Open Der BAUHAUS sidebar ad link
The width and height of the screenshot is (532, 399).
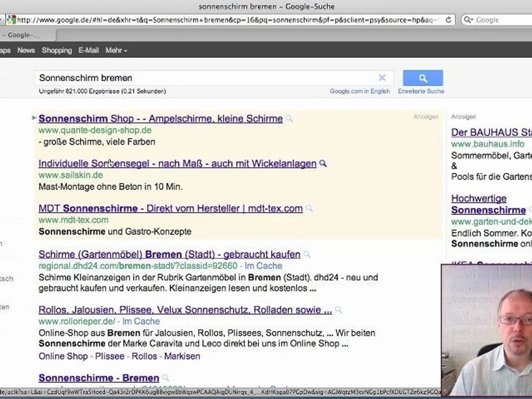pos(492,132)
